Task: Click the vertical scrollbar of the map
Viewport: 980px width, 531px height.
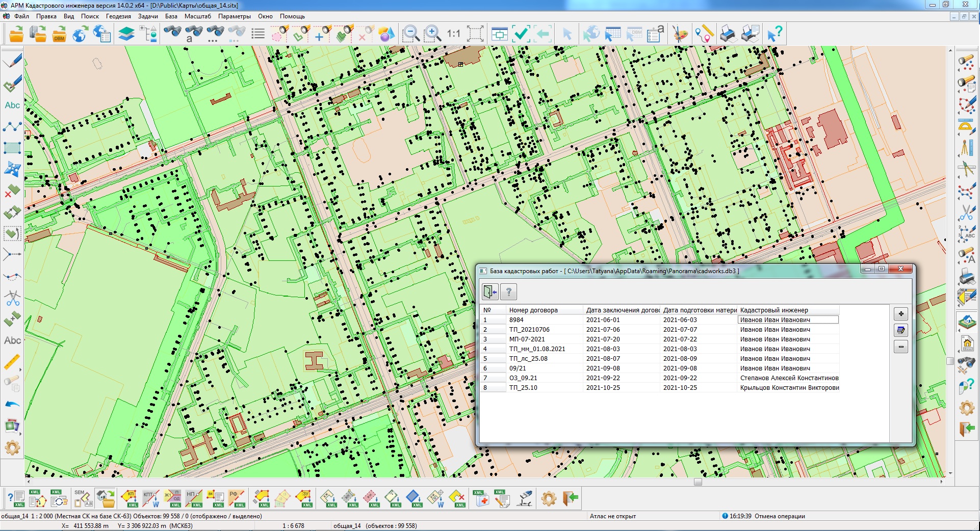Action: (950, 262)
